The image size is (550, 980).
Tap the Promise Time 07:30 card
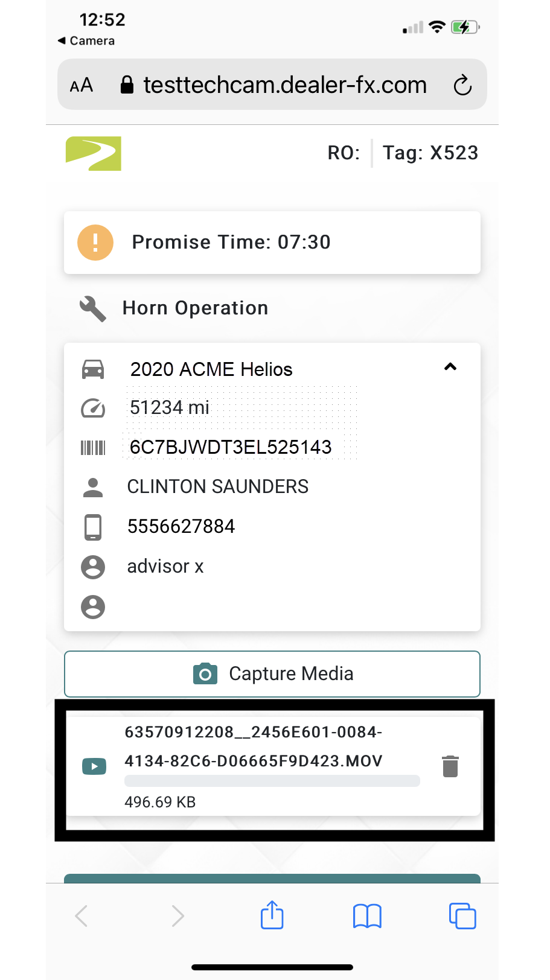click(272, 243)
